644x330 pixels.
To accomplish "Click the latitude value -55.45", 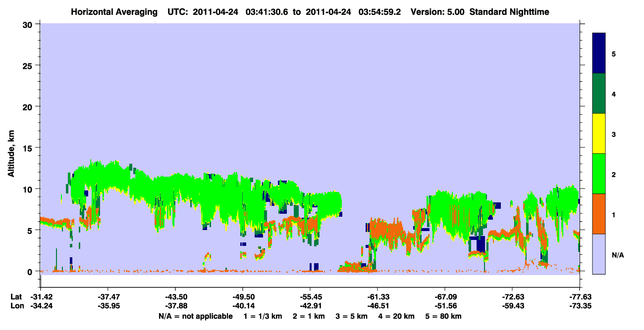I will tap(310, 297).
